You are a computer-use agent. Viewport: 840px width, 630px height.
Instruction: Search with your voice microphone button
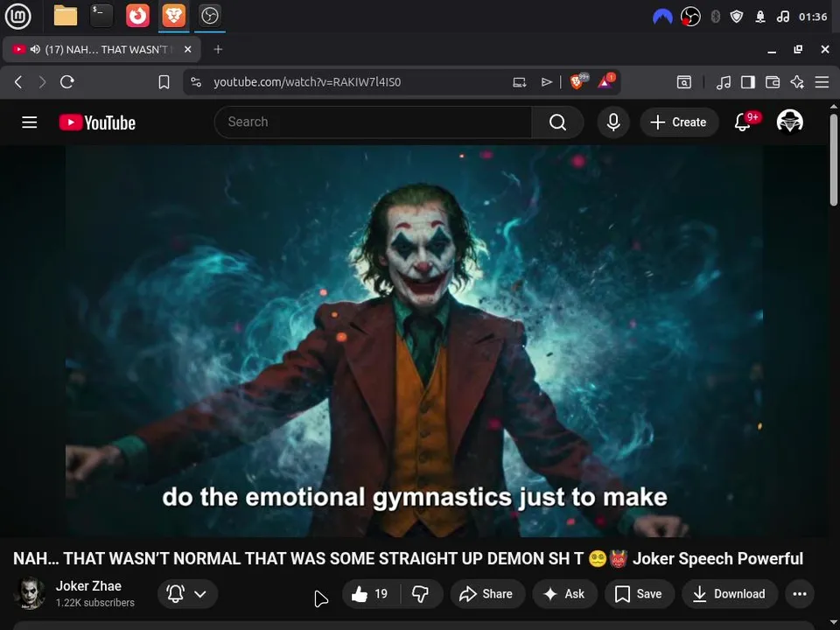point(613,122)
